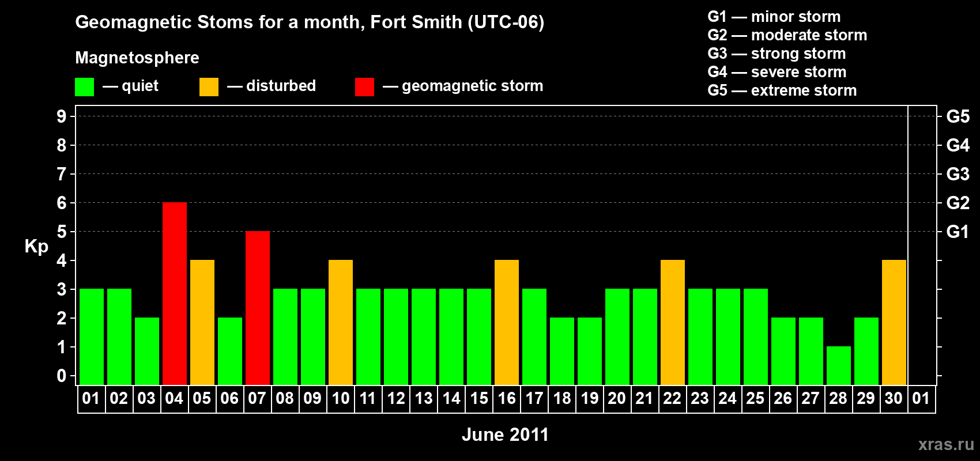This screenshot has height=461, width=980.
Task: Click the 'June 2011' month caption
Action: [x=506, y=434]
